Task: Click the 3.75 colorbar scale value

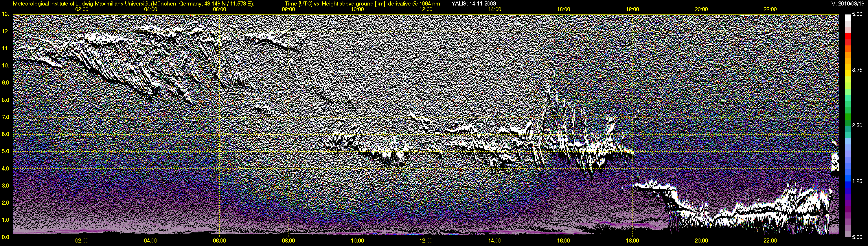Action: tap(857, 70)
